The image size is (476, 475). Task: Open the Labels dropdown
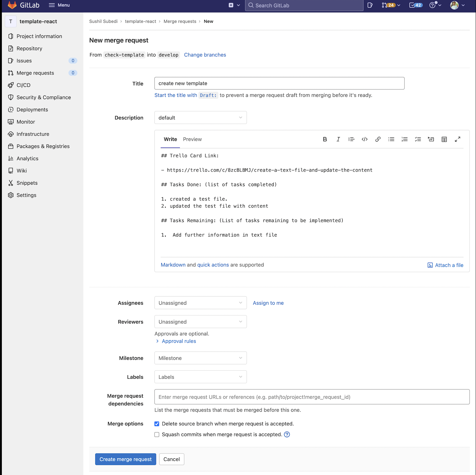[x=201, y=377]
